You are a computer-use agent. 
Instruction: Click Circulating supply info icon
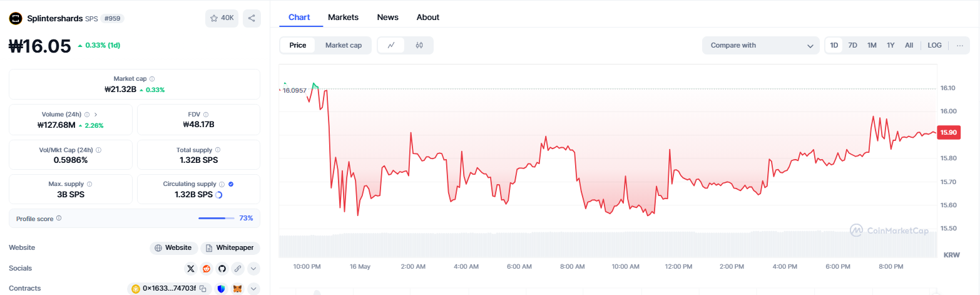coord(222,184)
